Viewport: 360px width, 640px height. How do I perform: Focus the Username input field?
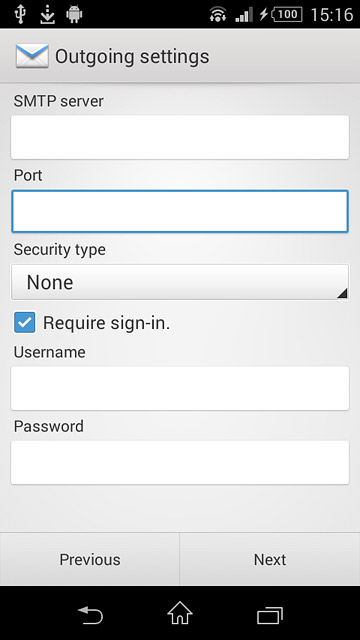pyautogui.click(x=180, y=388)
